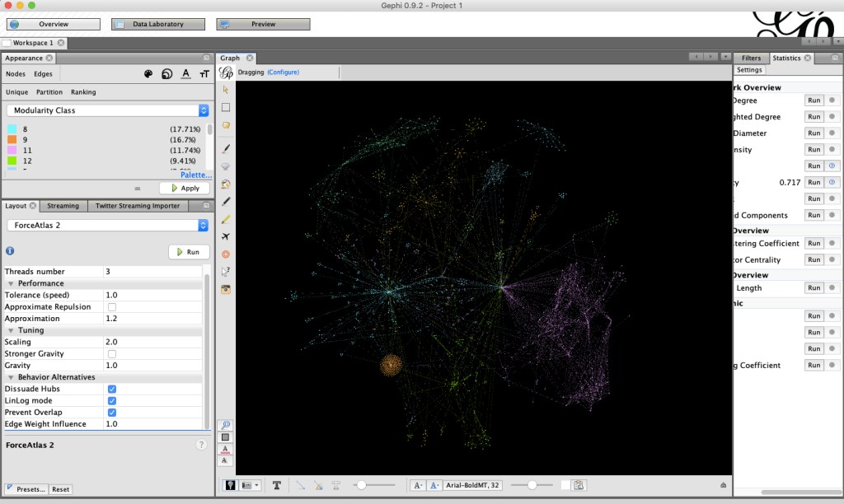Uncheck the Prevent Overlap checkbox
Screen dimensions: 844x504
pos(112,413)
